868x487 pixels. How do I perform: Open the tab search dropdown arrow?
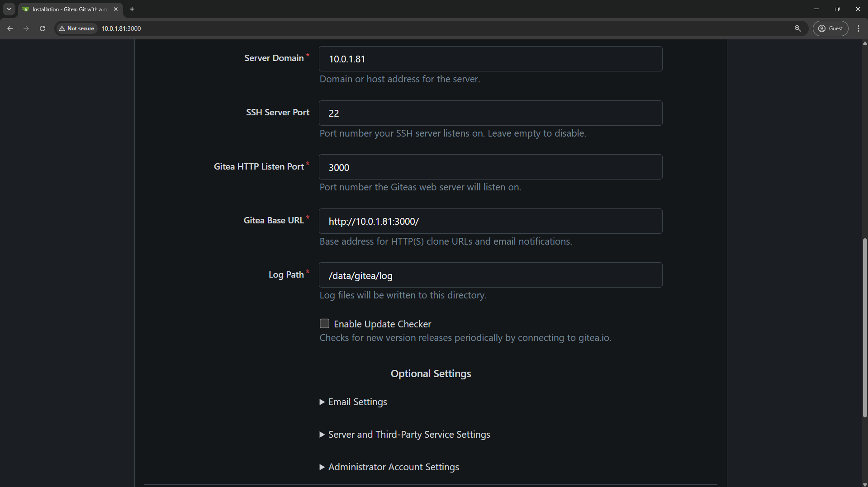9,9
